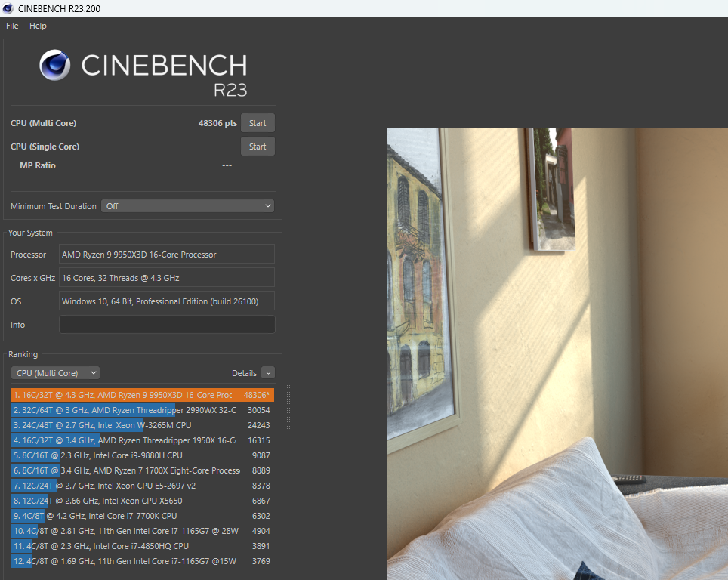The height and width of the screenshot is (580, 728).
Task: Open the Minimum Test Duration dropdown
Action: 187,206
